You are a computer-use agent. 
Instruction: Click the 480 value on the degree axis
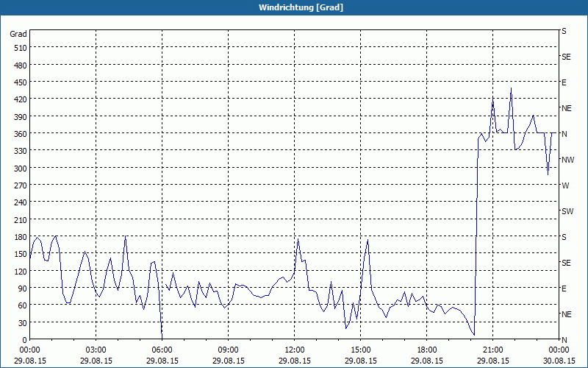[x=21, y=66]
